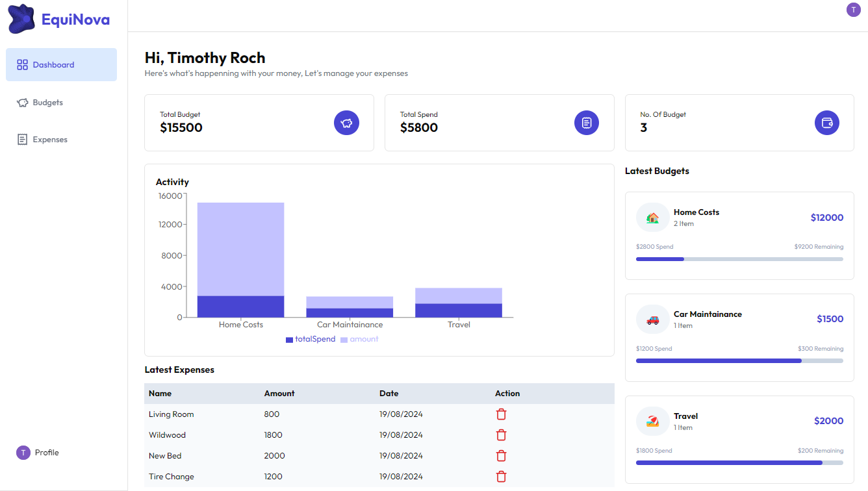Toggle amount legend in Activity chart
The width and height of the screenshot is (868, 491).
point(359,339)
